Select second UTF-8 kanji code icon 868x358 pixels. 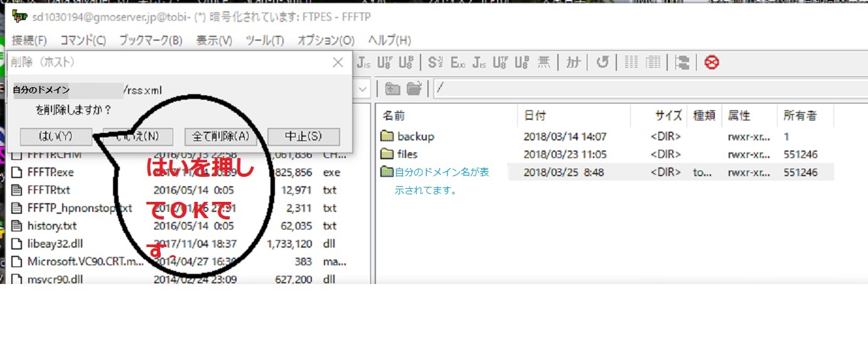500,63
